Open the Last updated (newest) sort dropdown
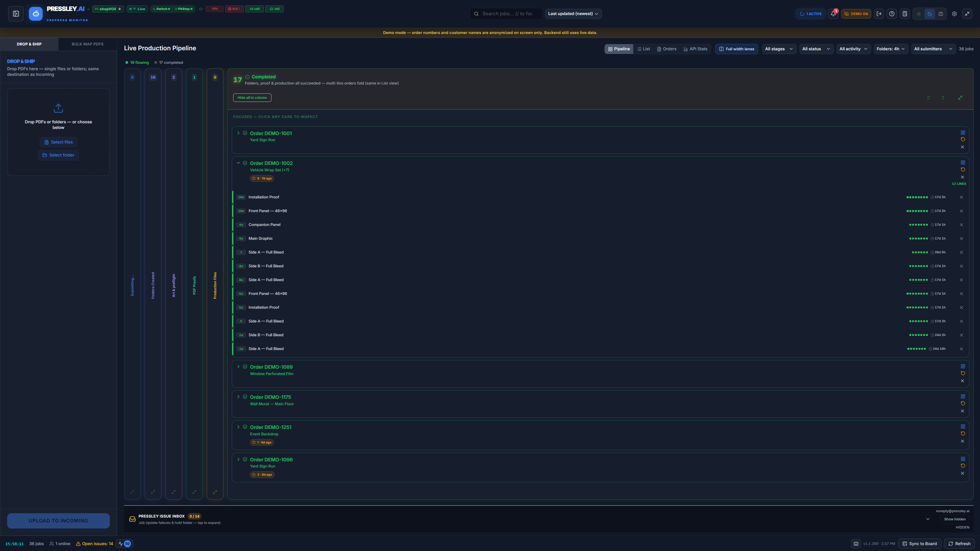 click(x=573, y=14)
